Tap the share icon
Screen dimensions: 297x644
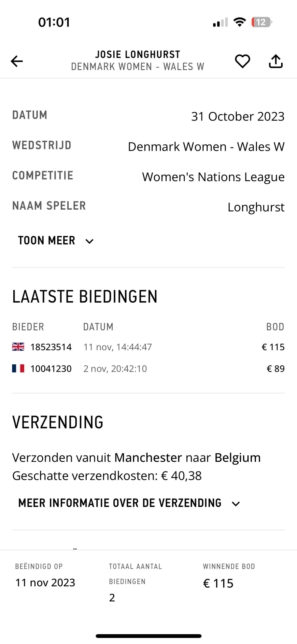tap(275, 61)
